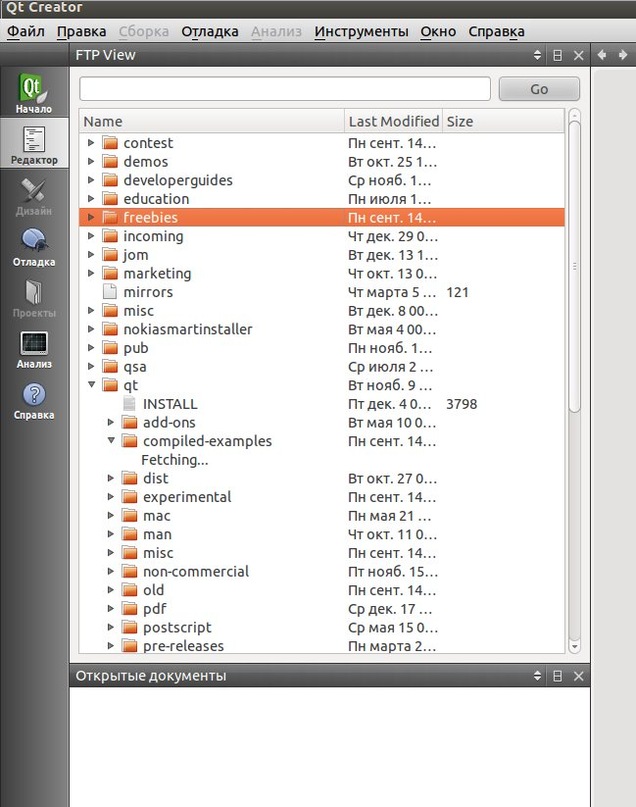
Task: Click the pub folder icon
Action: coord(110,348)
